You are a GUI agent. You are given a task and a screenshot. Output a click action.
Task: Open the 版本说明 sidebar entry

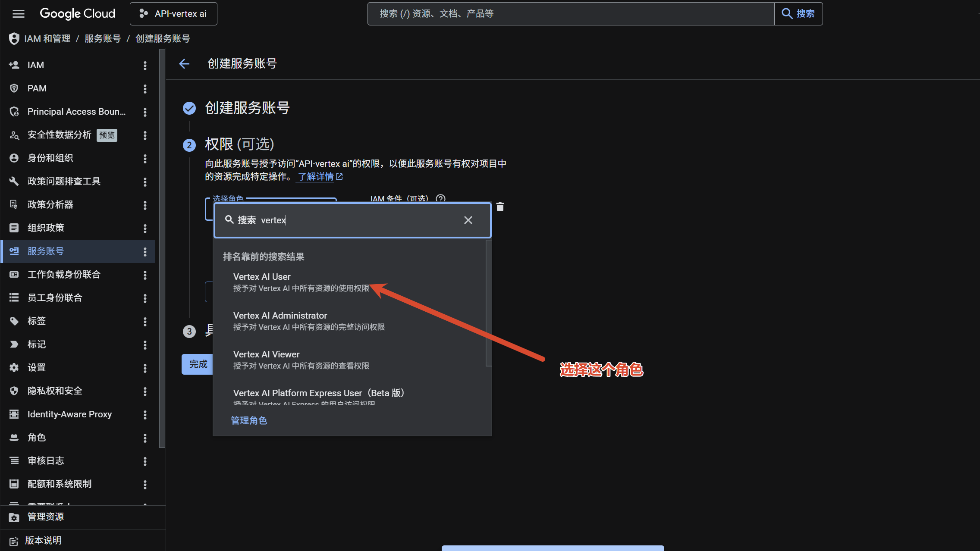(x=83, y=541)
